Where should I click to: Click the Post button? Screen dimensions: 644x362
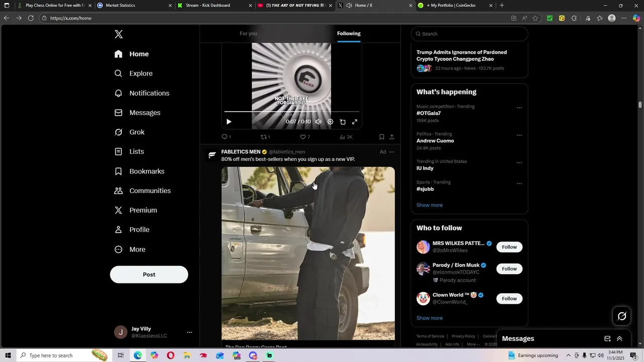(149, 275)
